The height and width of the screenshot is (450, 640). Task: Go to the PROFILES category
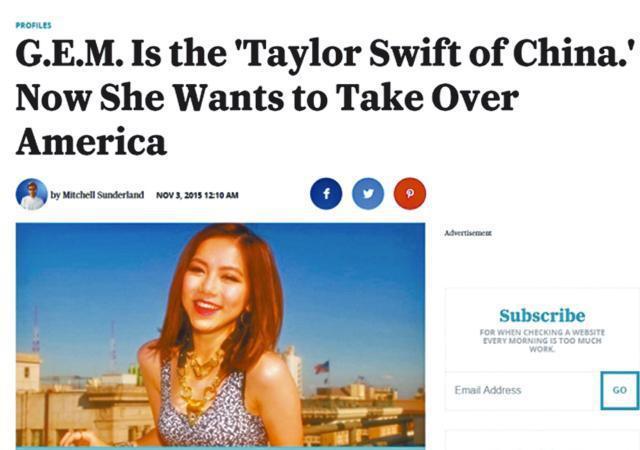(33, 25)
